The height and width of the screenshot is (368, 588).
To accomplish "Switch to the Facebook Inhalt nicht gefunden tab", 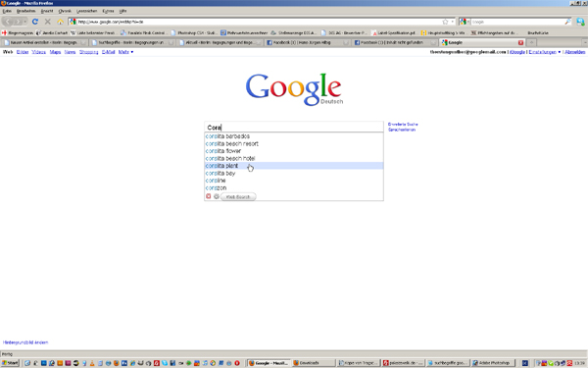I will [x=395, y=42].
